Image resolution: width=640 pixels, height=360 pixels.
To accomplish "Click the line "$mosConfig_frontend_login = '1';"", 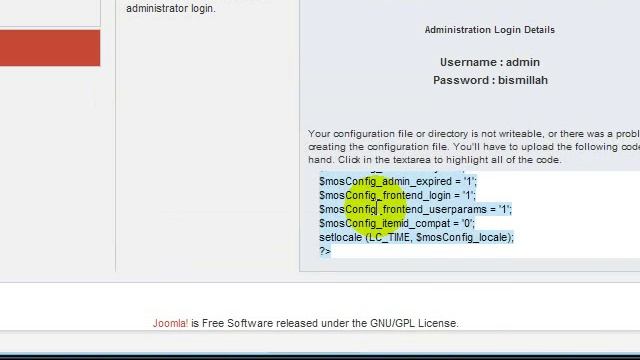I will (x=397, y=196).
